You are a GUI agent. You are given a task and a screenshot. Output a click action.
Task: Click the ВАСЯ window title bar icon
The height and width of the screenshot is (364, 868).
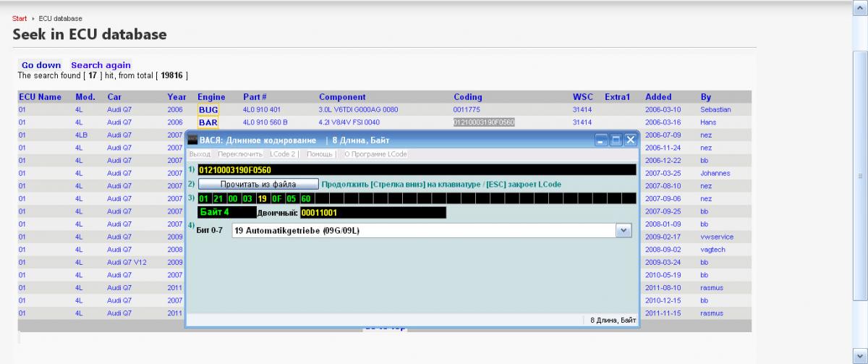pyautogui.click(x=192, y=140)
